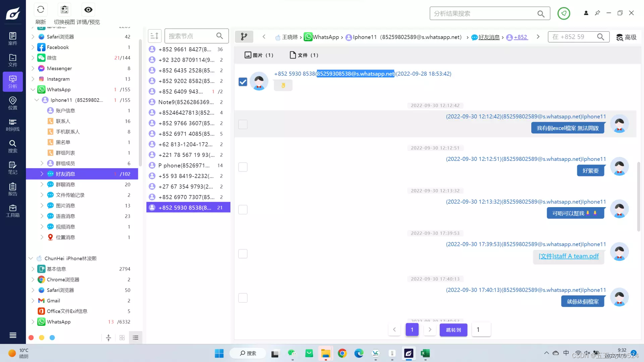Uncheck the checked +852 5930 8538 message checkbox

pos(243,82)
